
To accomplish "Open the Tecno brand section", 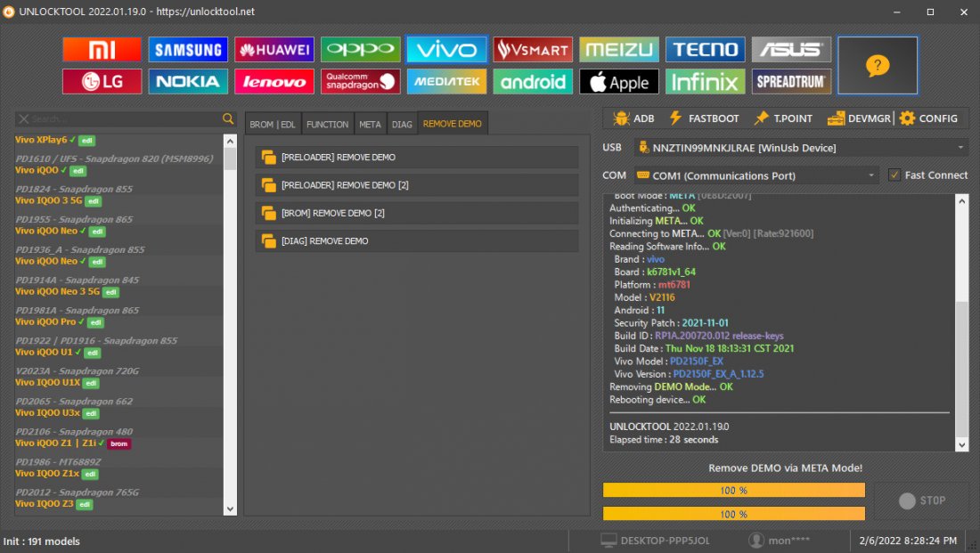I will click(x=705, y=49).
